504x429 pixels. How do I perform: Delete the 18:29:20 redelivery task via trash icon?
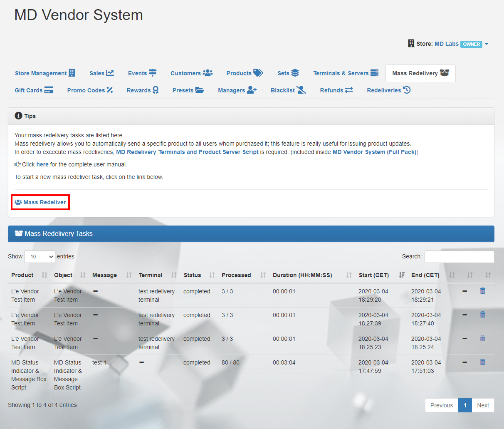(x=482, y=291)
